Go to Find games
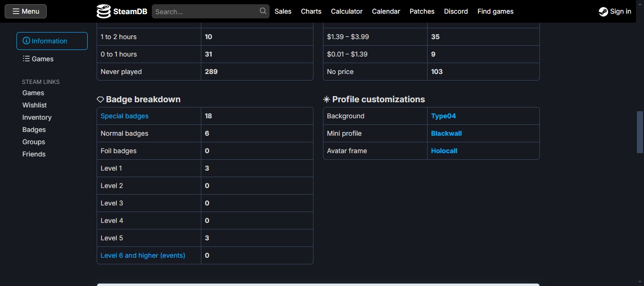Screen dimensions: 644x286 [495, 11]
